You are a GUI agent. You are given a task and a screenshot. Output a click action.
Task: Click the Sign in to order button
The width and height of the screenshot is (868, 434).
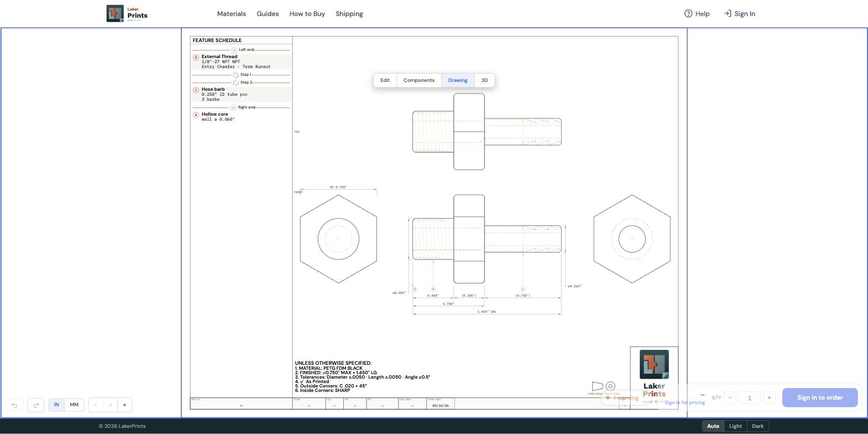click(820, 398)
